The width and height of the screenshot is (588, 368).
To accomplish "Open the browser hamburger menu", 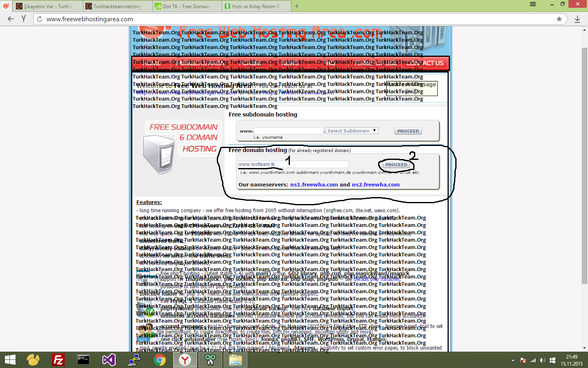I will 533,4.
